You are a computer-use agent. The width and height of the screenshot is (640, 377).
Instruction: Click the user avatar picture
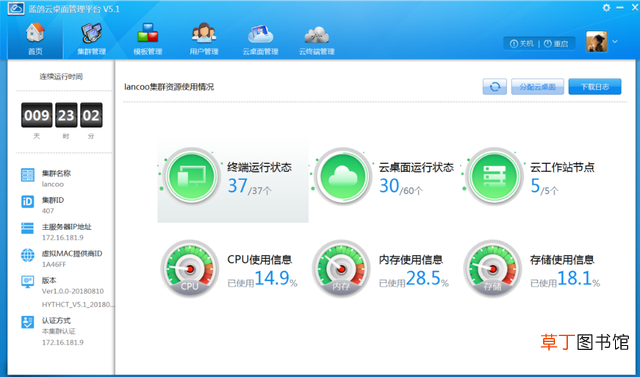pos(596,41)
